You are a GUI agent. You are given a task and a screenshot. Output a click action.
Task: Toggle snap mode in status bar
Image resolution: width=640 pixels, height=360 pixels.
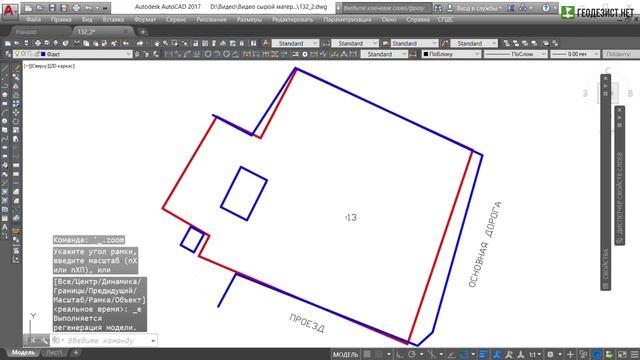pos(379,354)
